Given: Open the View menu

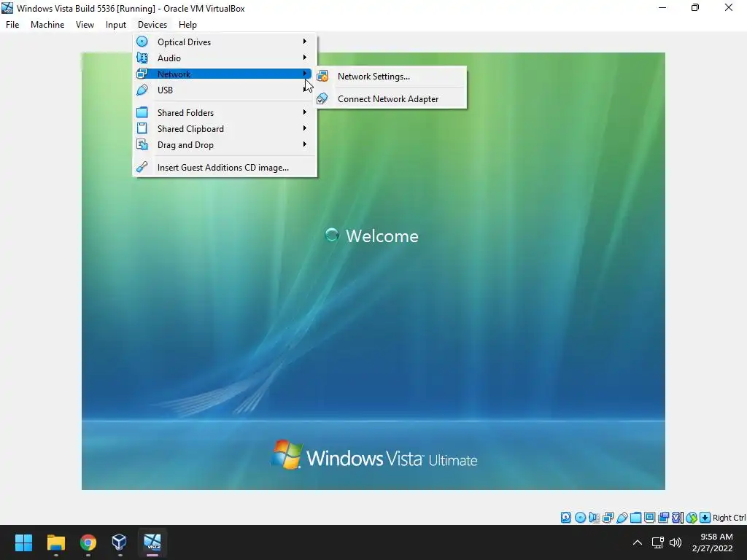Looking at the screenshot, I should click(x=85, y=25).
